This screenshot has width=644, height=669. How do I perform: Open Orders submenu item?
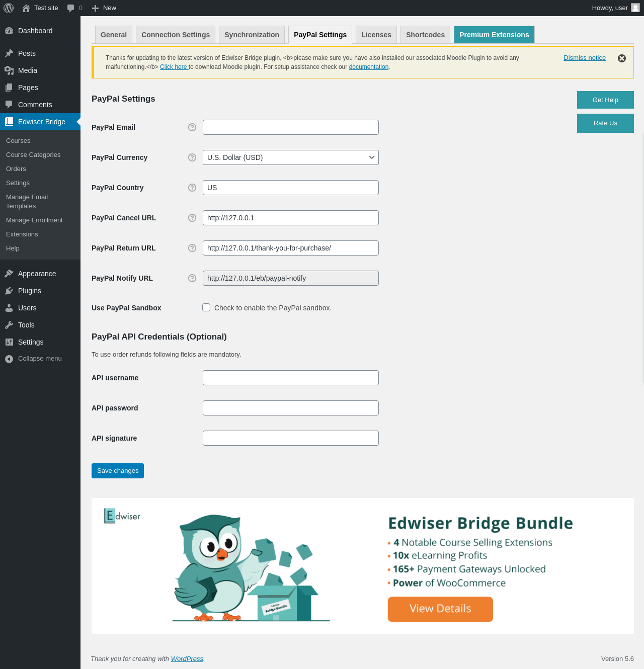[x=16, y=169]
